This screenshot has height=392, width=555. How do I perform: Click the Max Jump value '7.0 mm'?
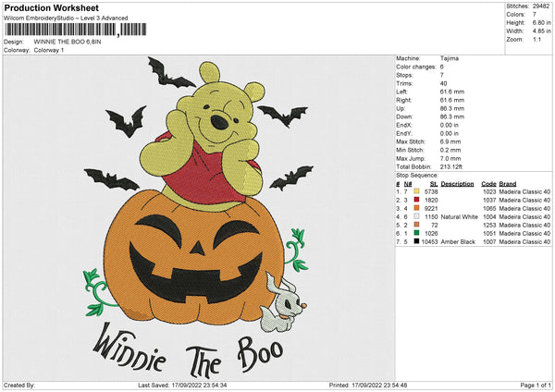click(x=450, y=158)
